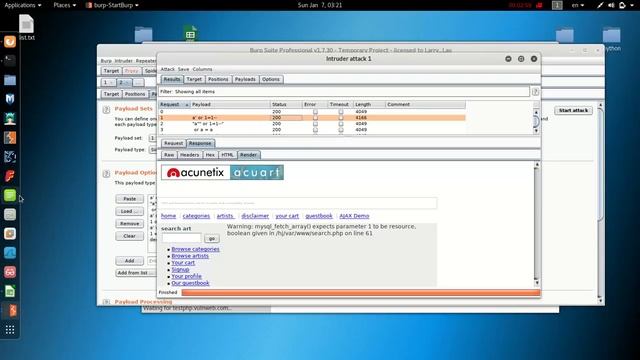Select the spreadsheet file icon on the desktop
The height and width of the screenshot is (360, 640).
coord(190,33)
